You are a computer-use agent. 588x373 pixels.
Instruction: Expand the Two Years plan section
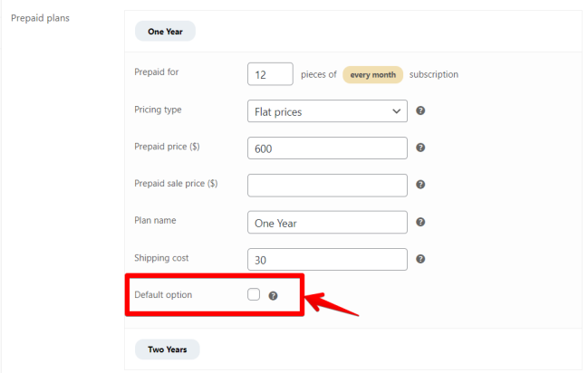pos(167,349)
